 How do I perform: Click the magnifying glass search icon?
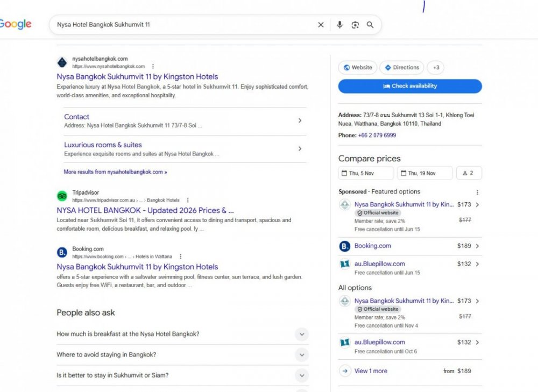370,25
